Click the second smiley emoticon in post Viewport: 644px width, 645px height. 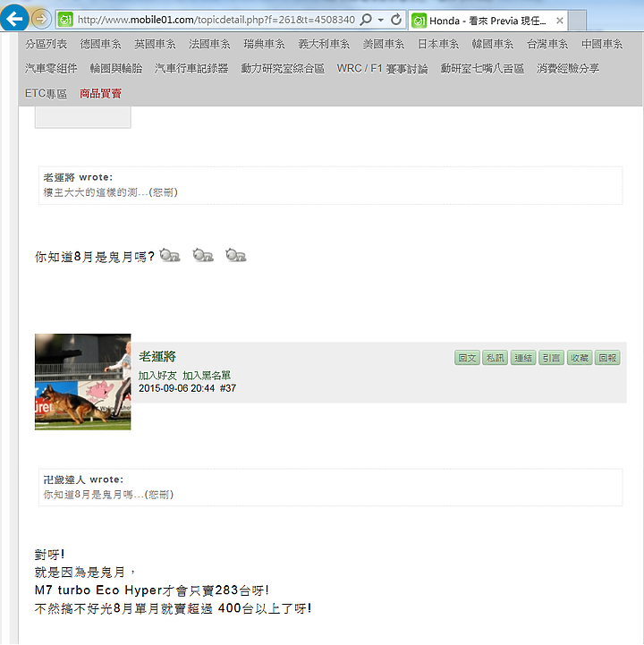click(203, 255)
